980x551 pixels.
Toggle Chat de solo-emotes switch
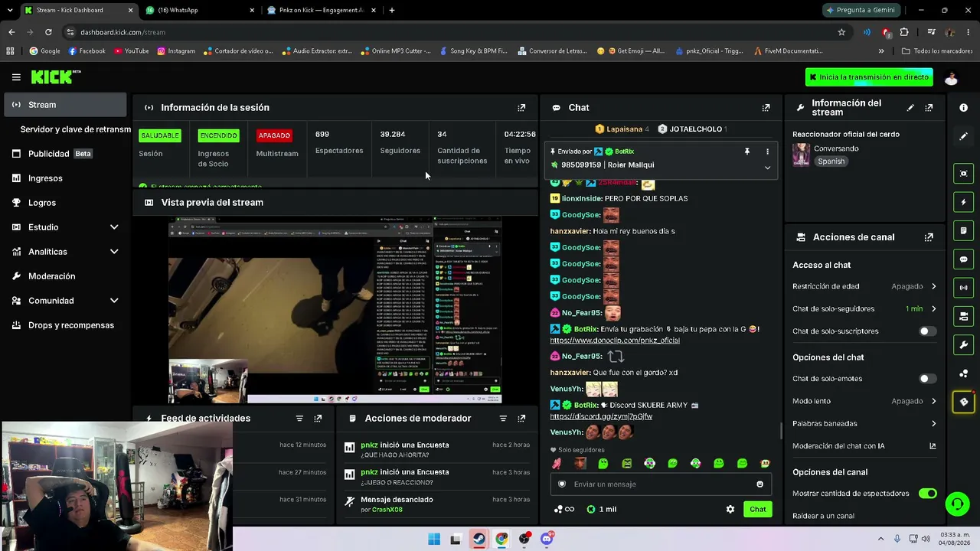tap(927, 379)
